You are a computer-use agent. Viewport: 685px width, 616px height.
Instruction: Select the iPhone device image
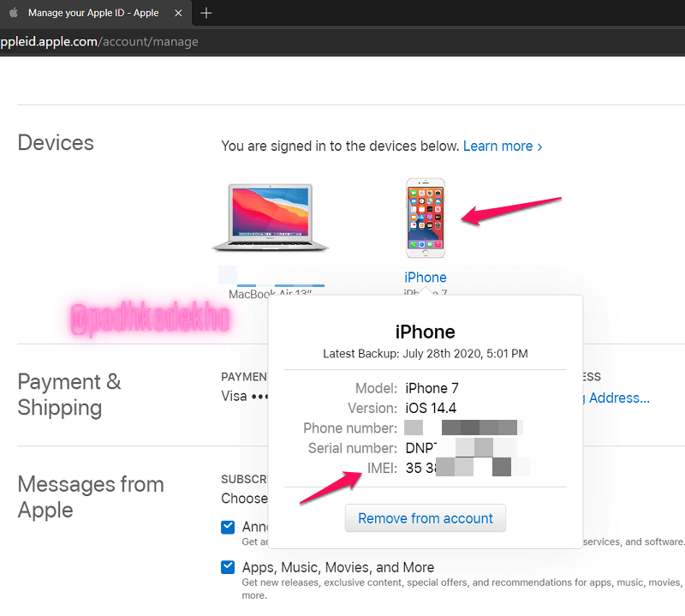(x=426, y=218)
